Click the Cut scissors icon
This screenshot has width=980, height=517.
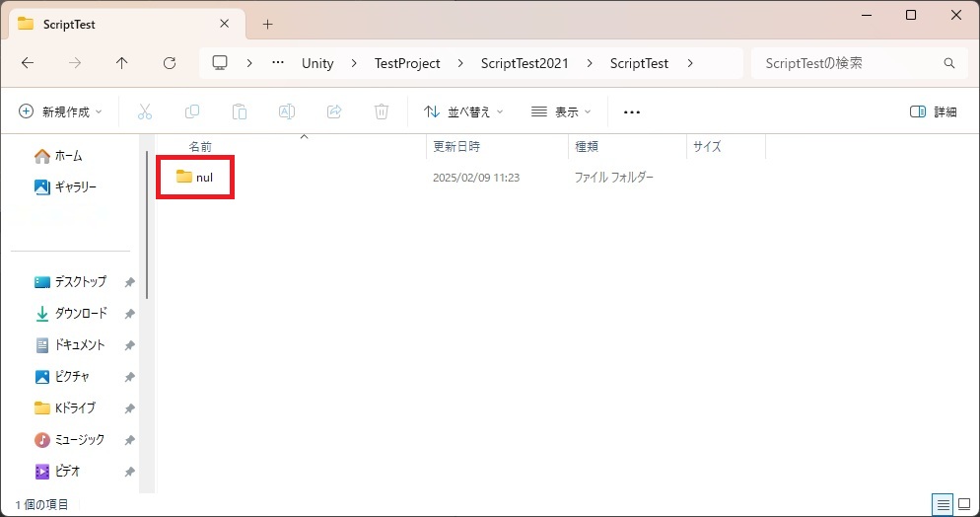[145, 111]
